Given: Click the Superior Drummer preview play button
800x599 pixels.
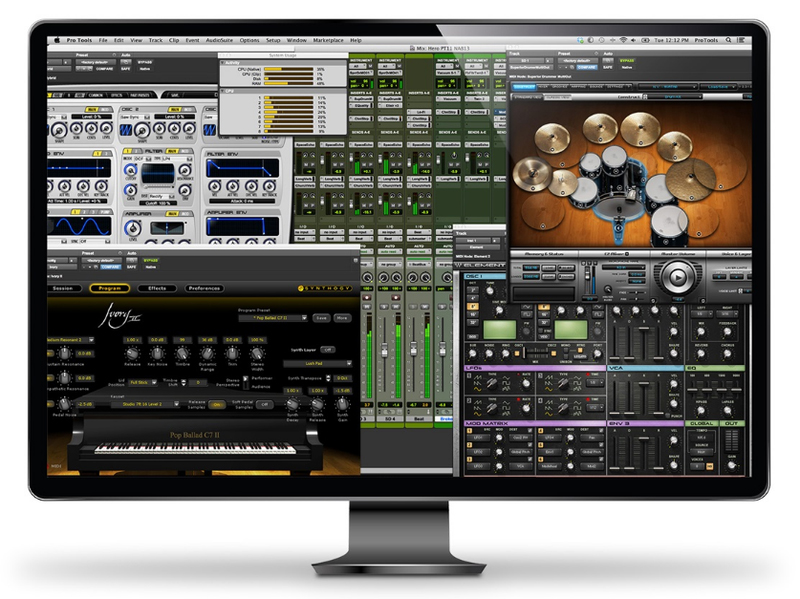Looking at the screenshot, I should click(x=678, y=277).
